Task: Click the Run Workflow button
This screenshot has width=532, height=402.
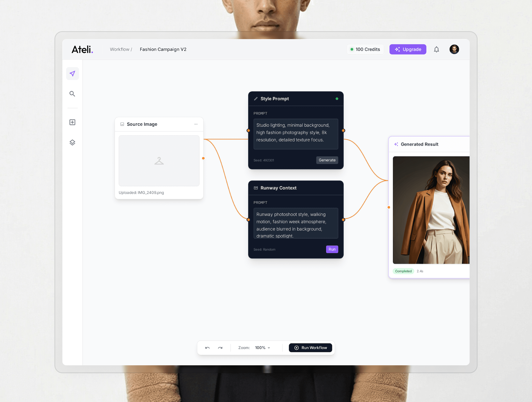Action: point(310,348)
